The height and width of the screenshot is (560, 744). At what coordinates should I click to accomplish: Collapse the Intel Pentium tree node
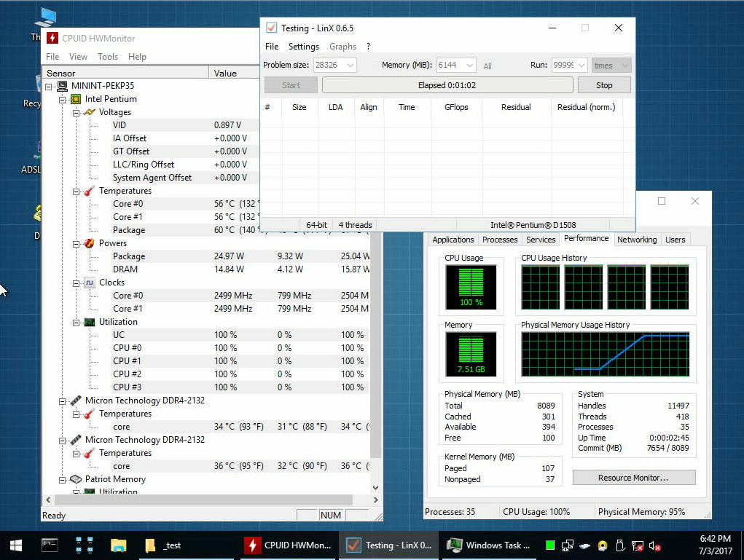tap(62, 100)
